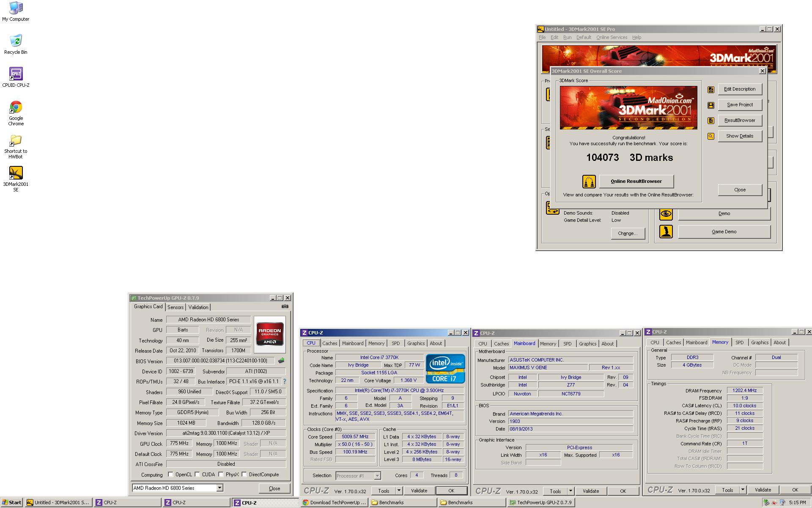This screenshot has height=508, width=812.
Task: Open the Shortcut to HWBot folder
Action: (16, 146)
